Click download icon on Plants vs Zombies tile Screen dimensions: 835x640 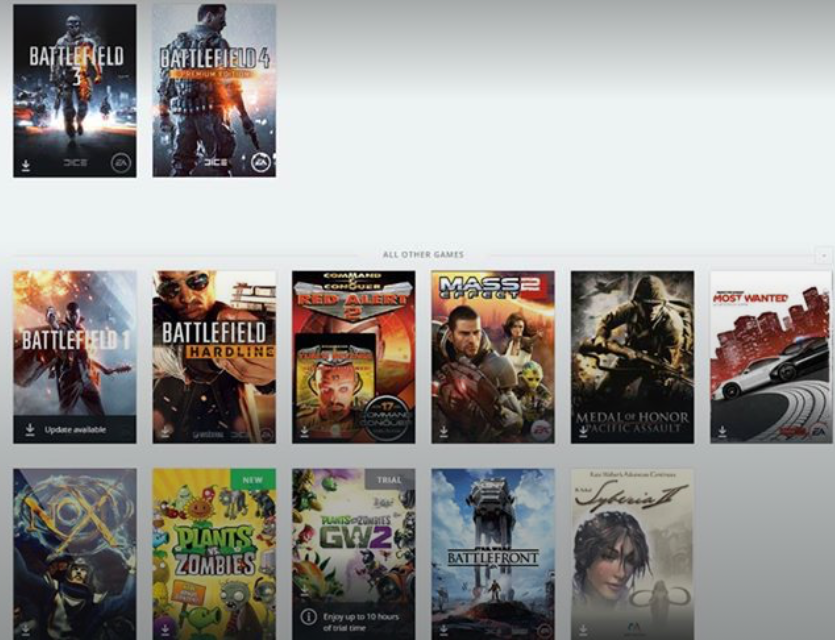tap(164, 630)
